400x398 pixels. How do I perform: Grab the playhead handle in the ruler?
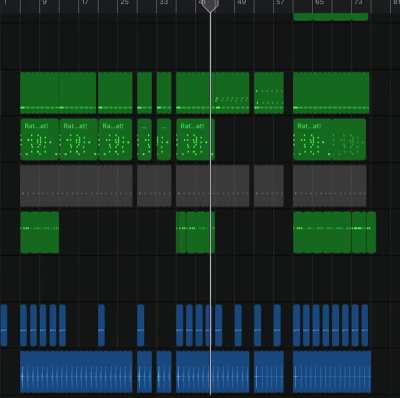click(x=210, y=6)
